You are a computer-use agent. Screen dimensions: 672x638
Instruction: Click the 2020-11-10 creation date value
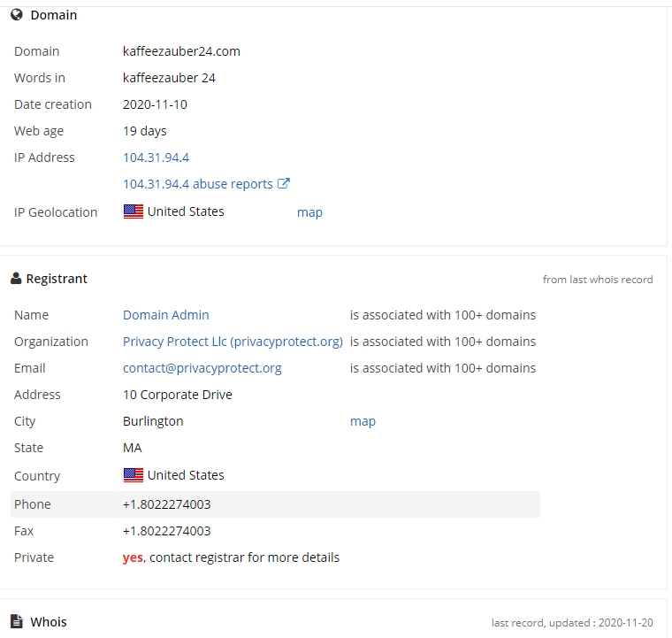click(155, 104)
